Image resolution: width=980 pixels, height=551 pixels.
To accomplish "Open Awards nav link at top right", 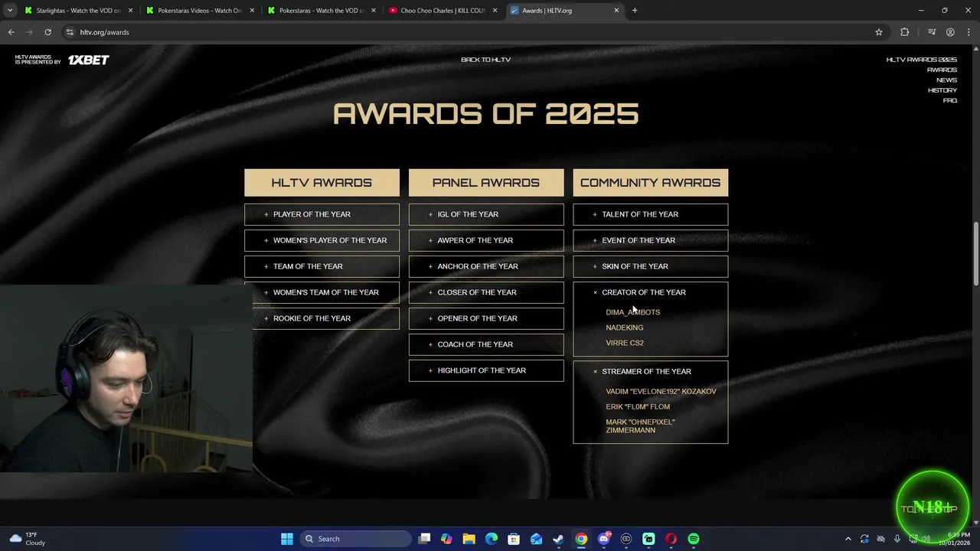I will pos(942,70).
